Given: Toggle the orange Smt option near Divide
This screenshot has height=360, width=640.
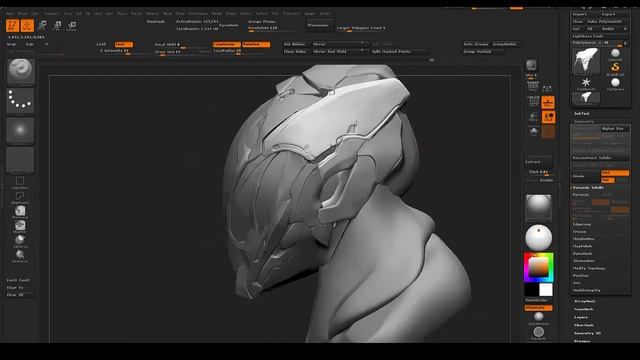Looking at the screenshot, I should 615,173.
